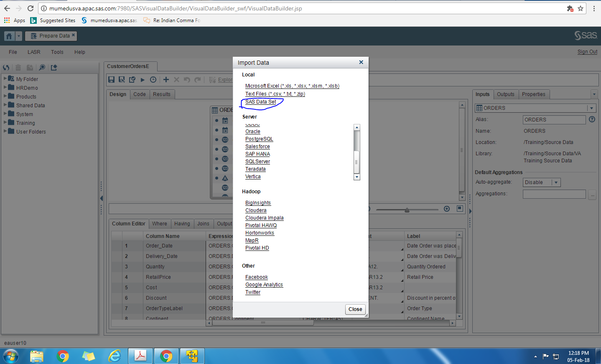This screenshot has height=364, width=601.
Task: Click the ORDERS table icon in Inputs panel
Action: click(479, 108)
